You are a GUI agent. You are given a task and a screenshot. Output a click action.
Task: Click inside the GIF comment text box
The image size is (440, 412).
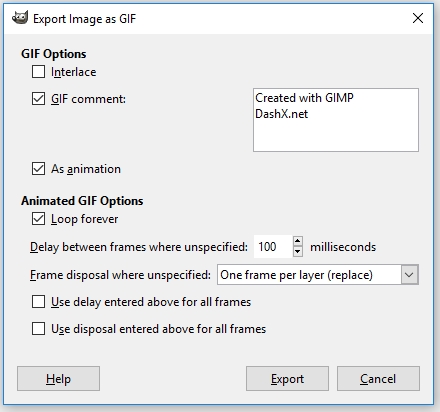point(336,120)
